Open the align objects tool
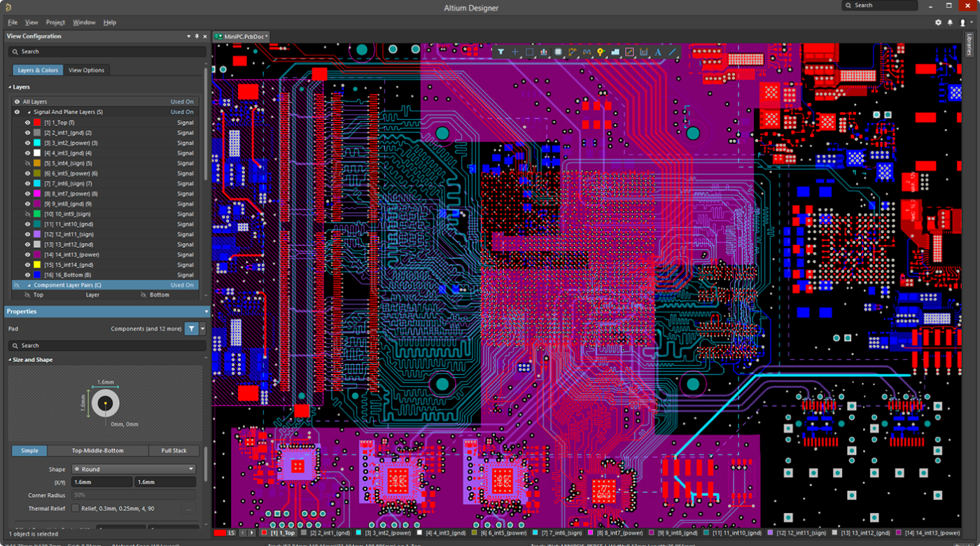This screenshot has height=546, width=980. [544, 52]
